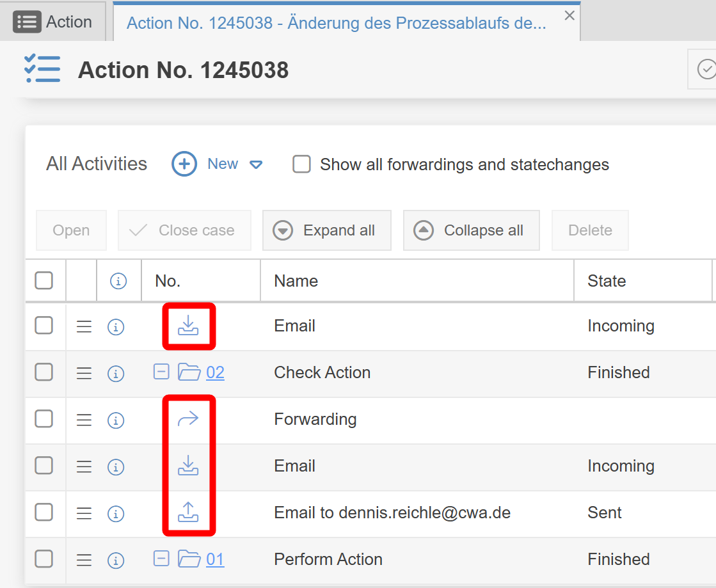Click the sent email outbox icon
Viewport: 716px width, 588px height.
pos(188,513)
